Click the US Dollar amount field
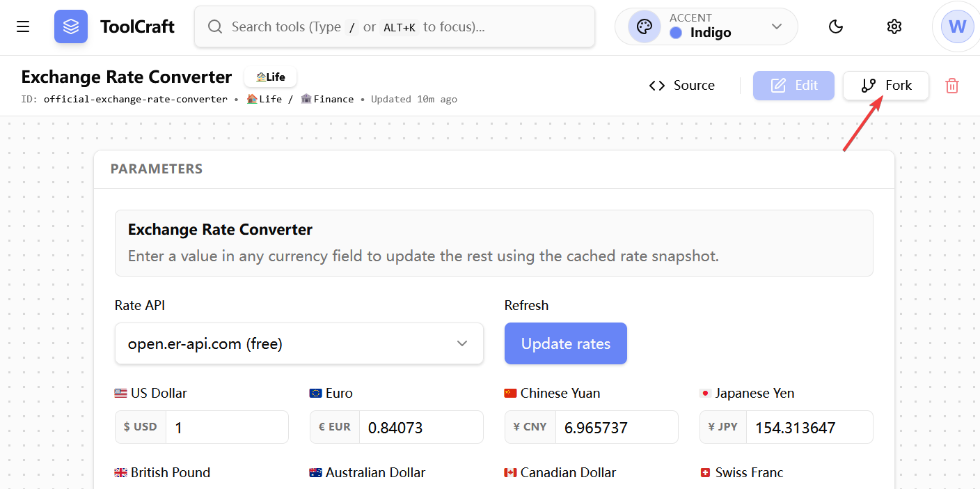 (226, 427)
